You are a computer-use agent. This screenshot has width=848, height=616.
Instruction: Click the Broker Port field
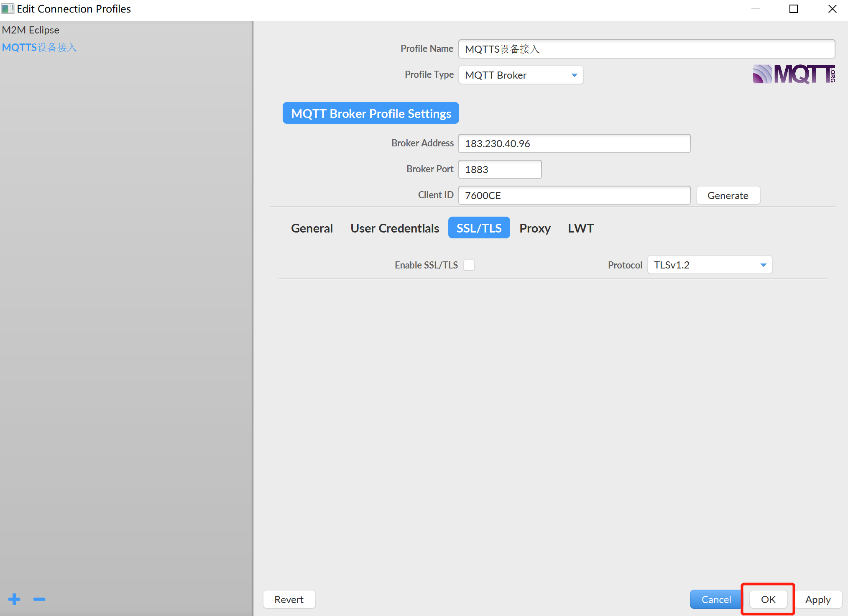[x=500, y=170]
